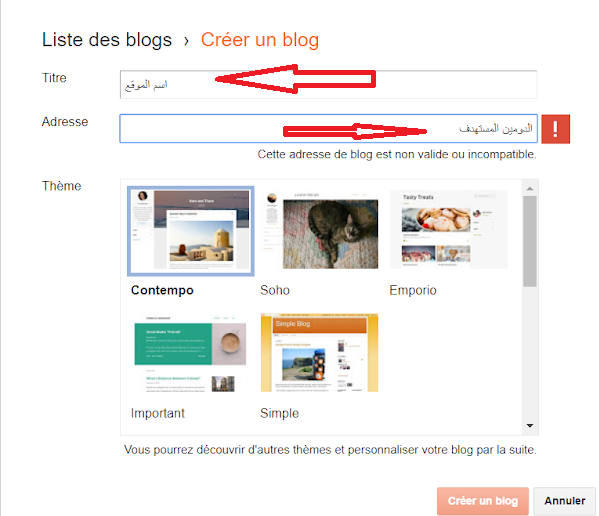Select the Contempo theme thumbnail
The image size is (599, 516).
[x=191, y=231]
